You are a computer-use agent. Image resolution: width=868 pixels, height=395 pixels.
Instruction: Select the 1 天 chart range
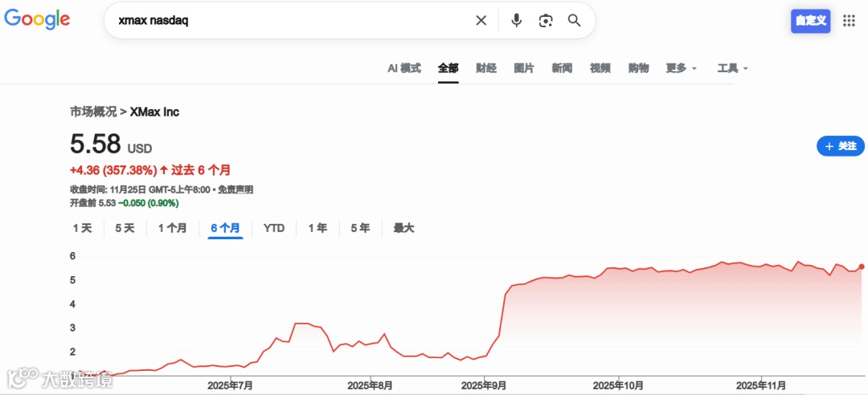click(83, 228)
